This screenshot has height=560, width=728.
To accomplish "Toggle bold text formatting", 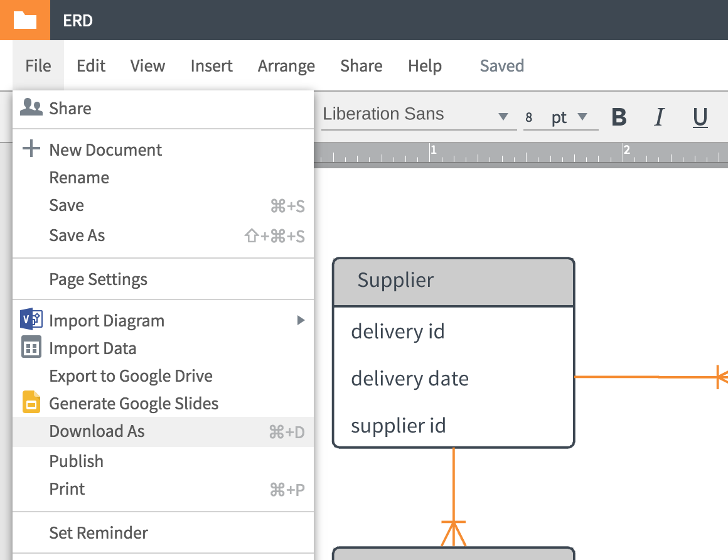I will pos(619,117).
